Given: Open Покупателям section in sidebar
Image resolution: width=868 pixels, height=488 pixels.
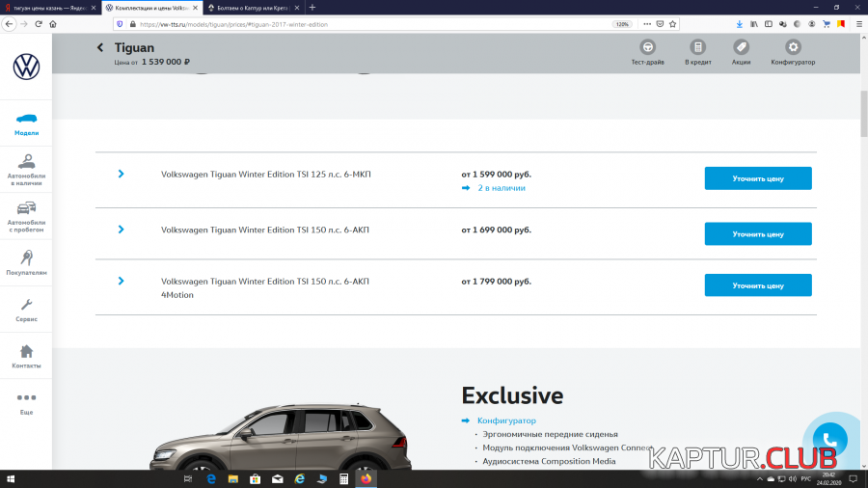Looking at the screenshot, I should pos(26,261).
